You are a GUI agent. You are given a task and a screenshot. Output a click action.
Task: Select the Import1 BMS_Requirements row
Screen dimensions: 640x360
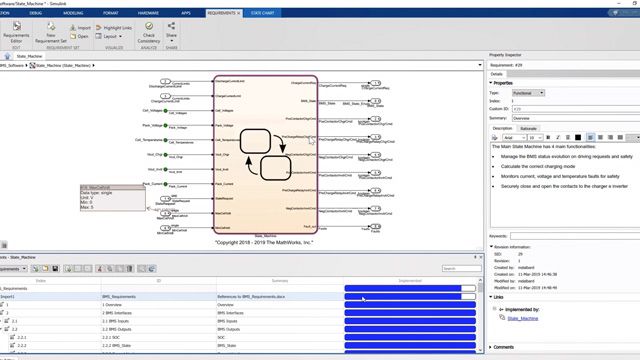coord(239,297)
